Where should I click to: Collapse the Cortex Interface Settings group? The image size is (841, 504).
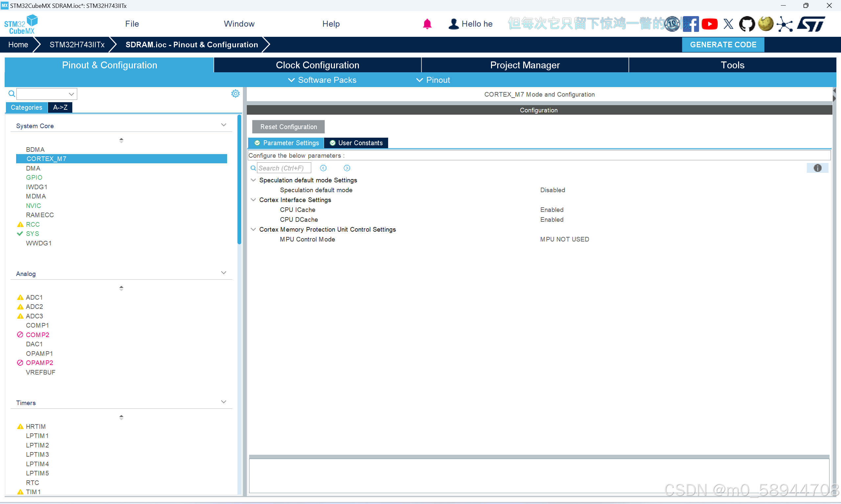(253, 200)
